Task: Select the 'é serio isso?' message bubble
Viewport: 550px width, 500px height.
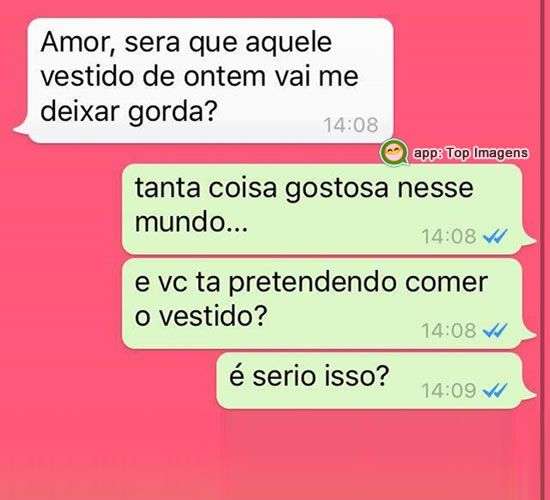Action: point(375,381)
